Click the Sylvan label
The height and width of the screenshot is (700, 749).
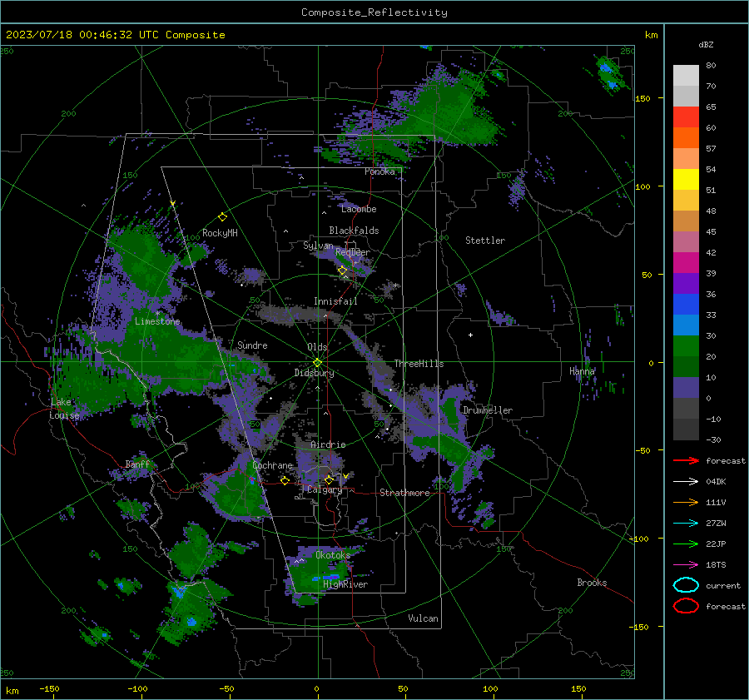(x=318, y=246)
